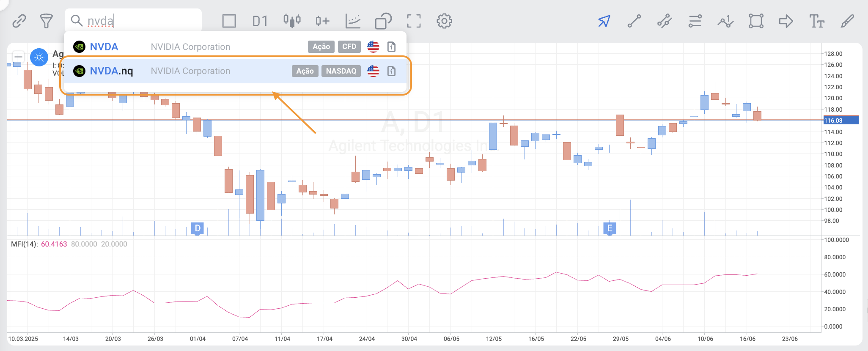Click the Ação tag on NVDA row
Screen dimensions: 868x351
(321, 47)
